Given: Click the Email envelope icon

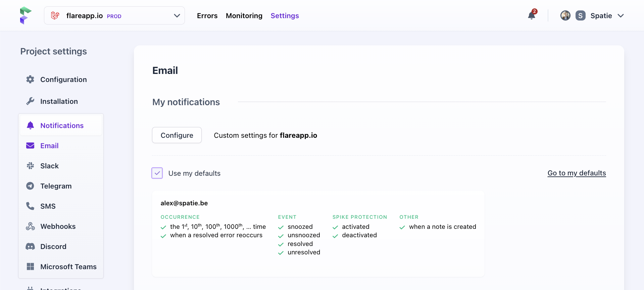Looking at the screenshot, I should pyautogui.click(x=30, y=146).
